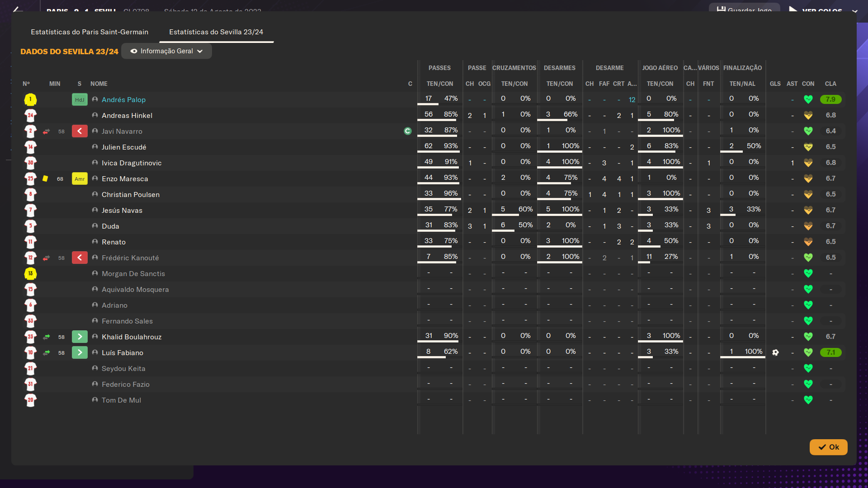Click Andrés Palop's yellow number 1 shirt icon
This screenshot has width=868, height=488.
(30, 99)
